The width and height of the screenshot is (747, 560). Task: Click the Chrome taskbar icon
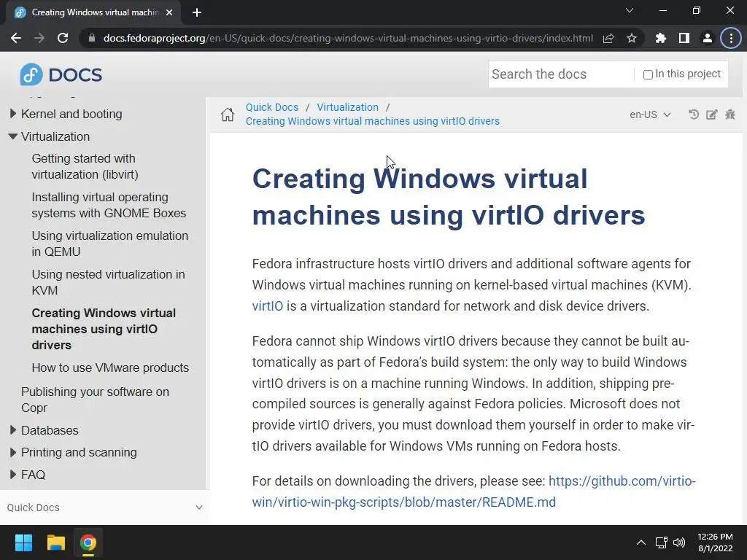click(x=88, y=542)
